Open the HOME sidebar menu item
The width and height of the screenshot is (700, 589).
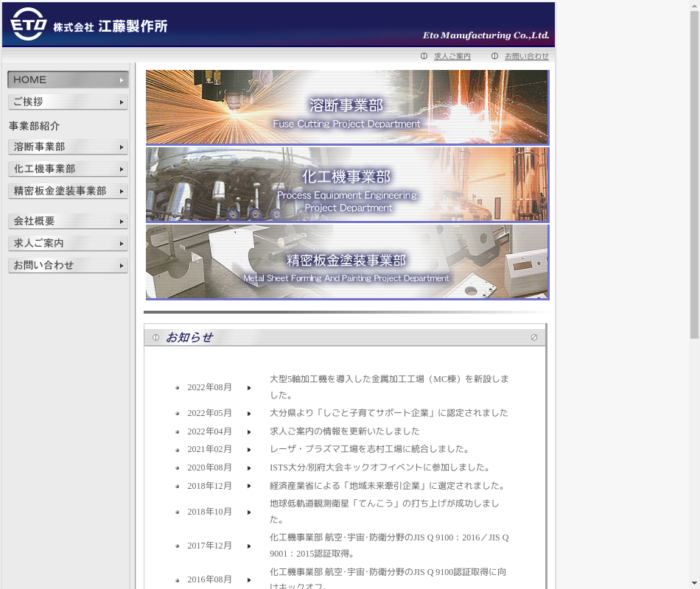(x=68, y=80)
